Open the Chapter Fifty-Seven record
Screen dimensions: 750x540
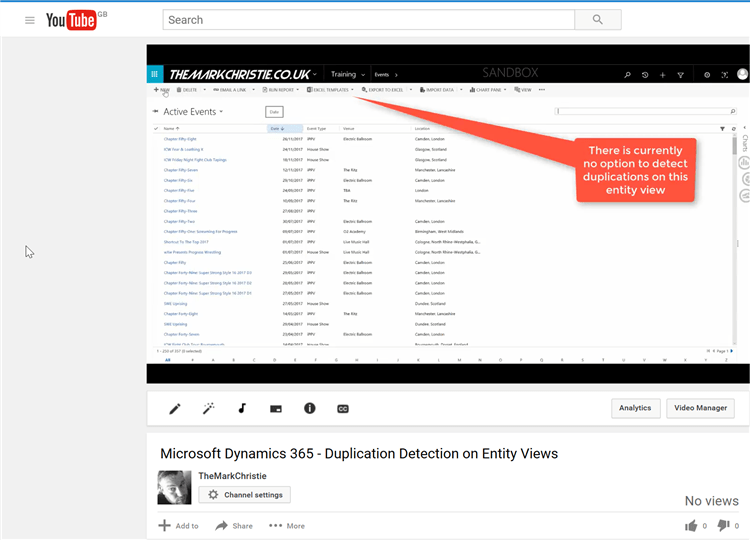pos(180,170)
